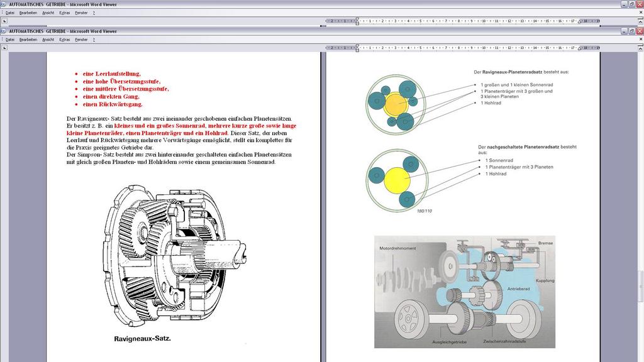Click bullet text 'einen Rückwärtsgang.'
Image resolution: width=644 pixels, height=362 pixels.
pyautogui.click(x=113, y=104)
